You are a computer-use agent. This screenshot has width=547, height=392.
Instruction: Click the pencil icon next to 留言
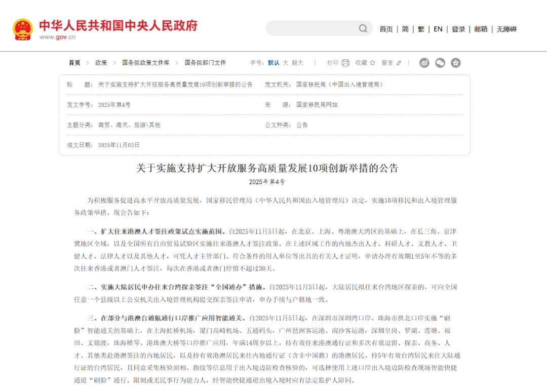click(399, 63)
